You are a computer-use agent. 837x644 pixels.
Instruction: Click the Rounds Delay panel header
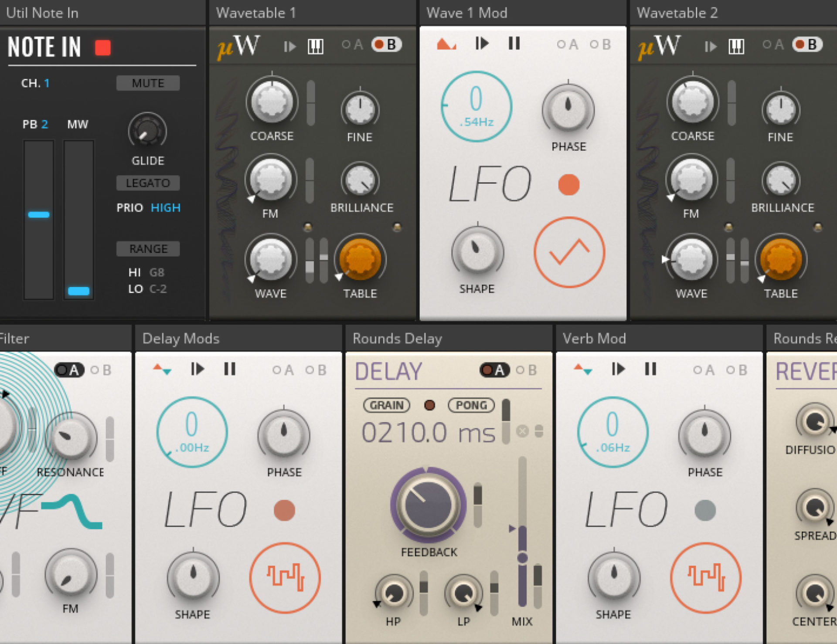click(397, 338)
